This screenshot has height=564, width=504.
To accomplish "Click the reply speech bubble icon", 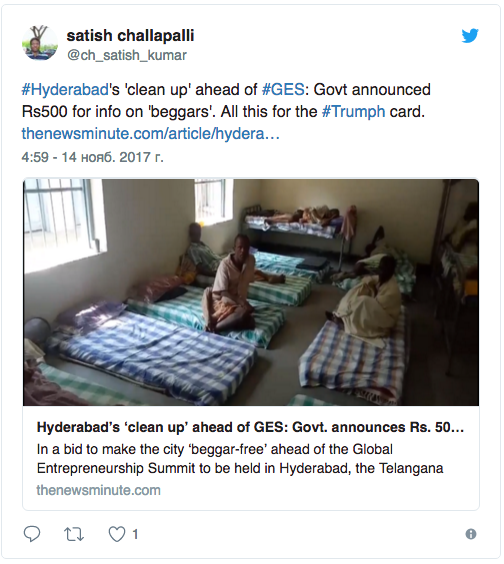I will click(32, 534).
